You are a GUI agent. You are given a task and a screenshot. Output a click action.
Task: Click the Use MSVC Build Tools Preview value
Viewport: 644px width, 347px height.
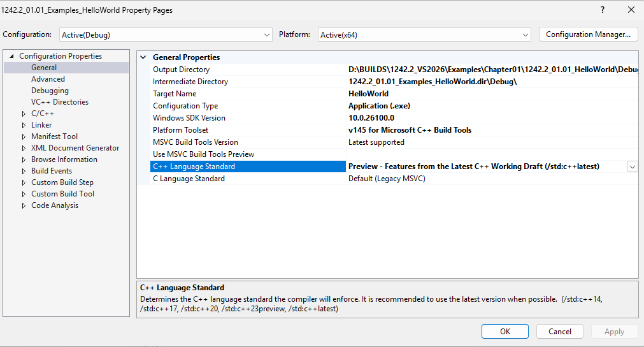click(x=490, y=154)
